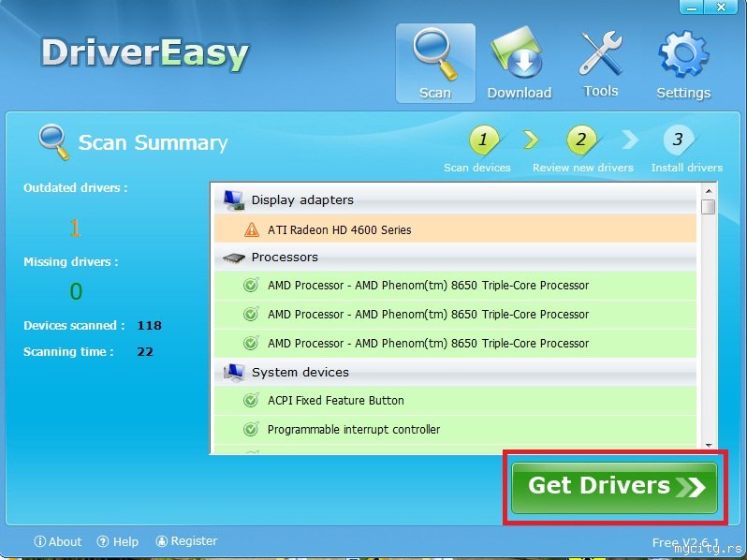Select the Programmable interrupt controller row
The width and height of the screenshot is (747, 560).
[x=455, y=430]
